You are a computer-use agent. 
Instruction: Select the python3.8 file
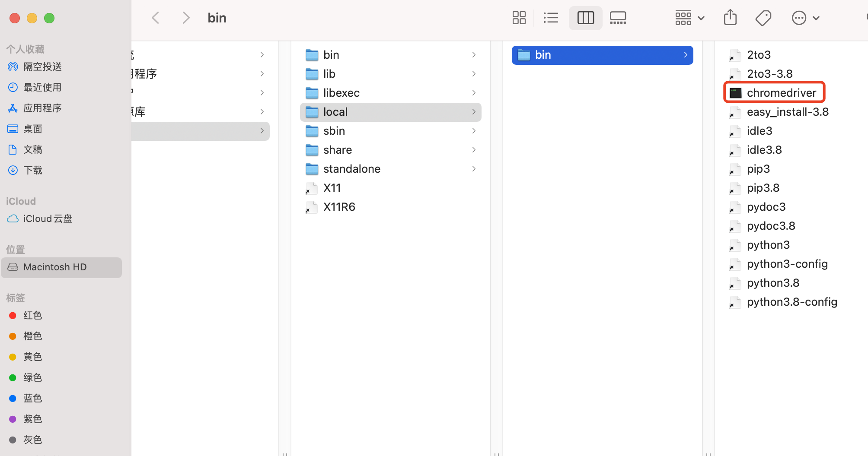(x=773, y=283)
